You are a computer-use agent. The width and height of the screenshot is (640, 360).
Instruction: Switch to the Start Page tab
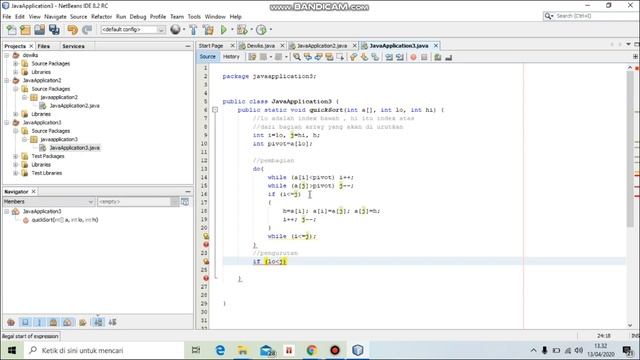tap(211, 46)
